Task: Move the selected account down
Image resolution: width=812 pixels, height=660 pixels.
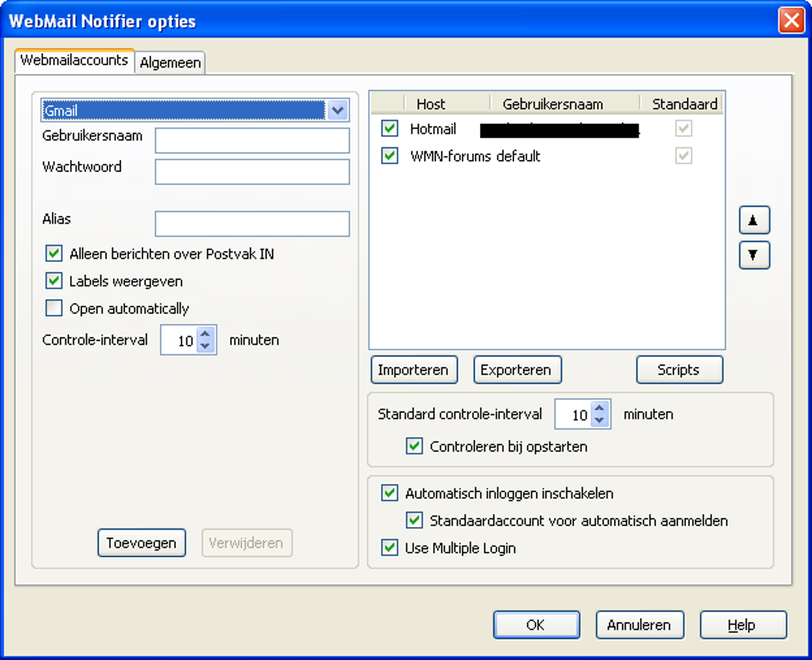Action: click(753, 256)
